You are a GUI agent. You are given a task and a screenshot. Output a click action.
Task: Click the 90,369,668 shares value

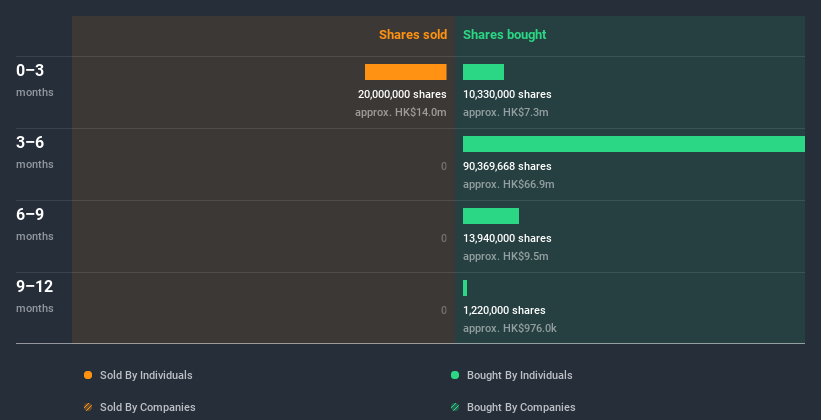click(x=507, y=166)
